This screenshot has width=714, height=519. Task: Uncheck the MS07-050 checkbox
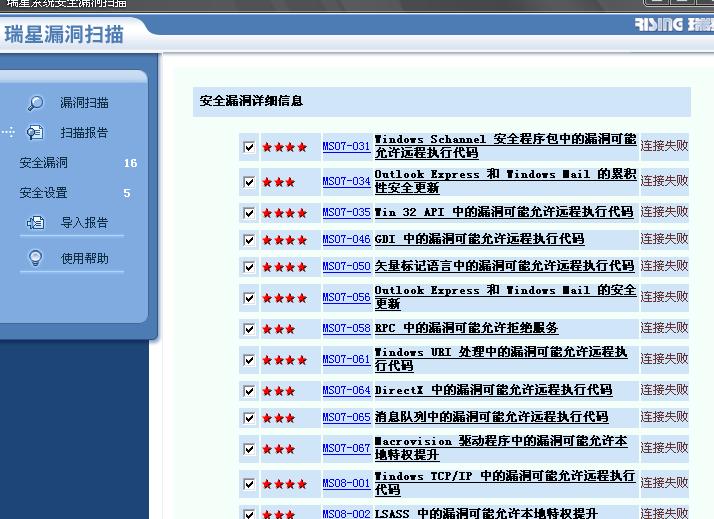point(249,267)
